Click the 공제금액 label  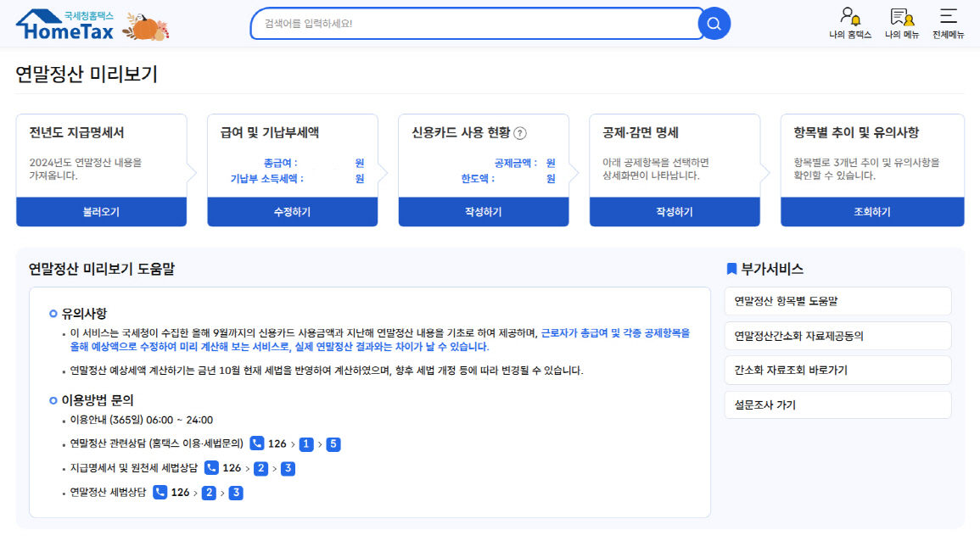[x=516, y=163]
